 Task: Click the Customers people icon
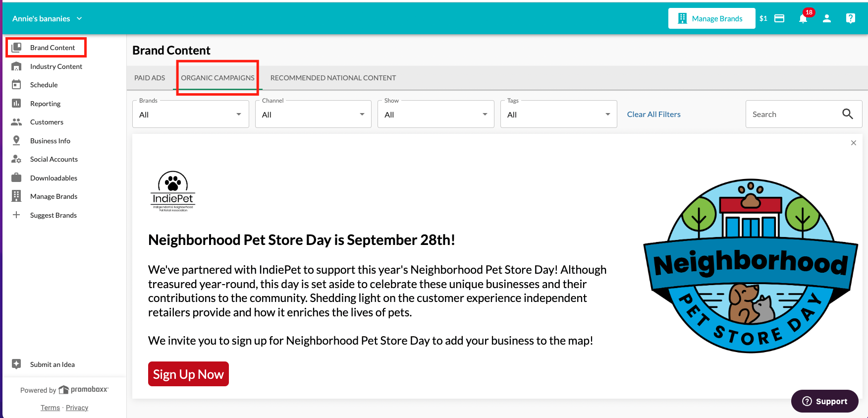(x=16, y=122)
